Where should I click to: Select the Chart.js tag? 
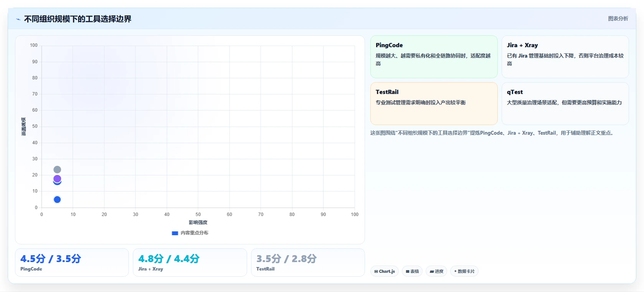pos(385,271)
